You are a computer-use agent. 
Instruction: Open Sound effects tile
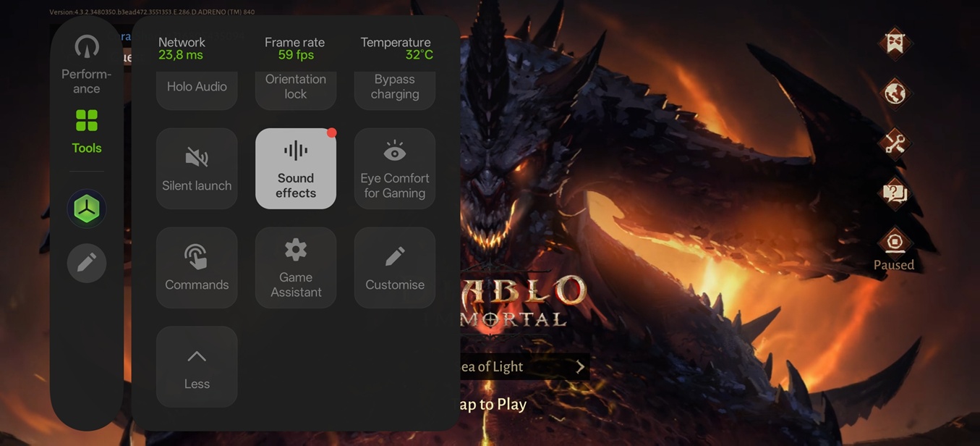click(296, 169)
